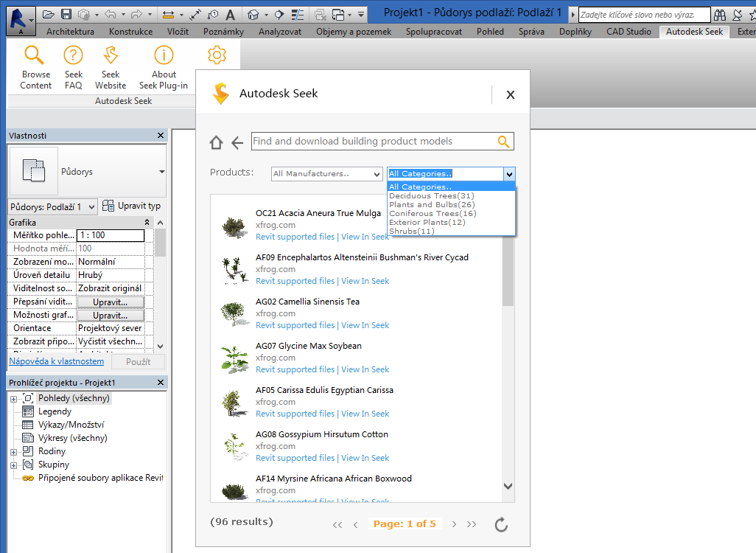This screenshot has width=756, height=553.
Task: Switch to the Architektura ribbon tab
Action: 66,31
